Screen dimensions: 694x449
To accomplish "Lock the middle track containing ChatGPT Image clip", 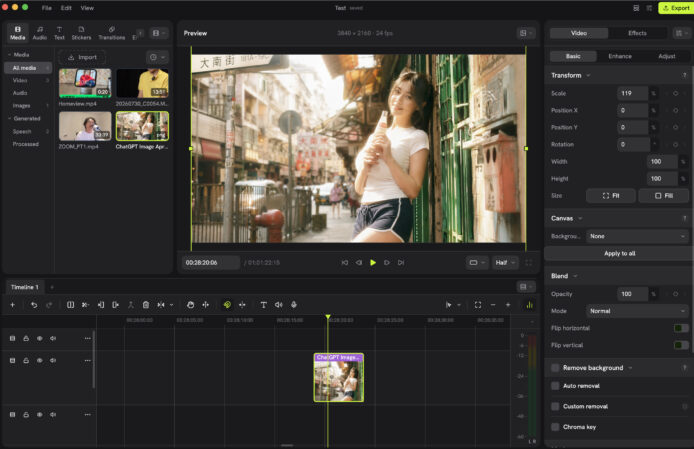I will tap(26, 360).
